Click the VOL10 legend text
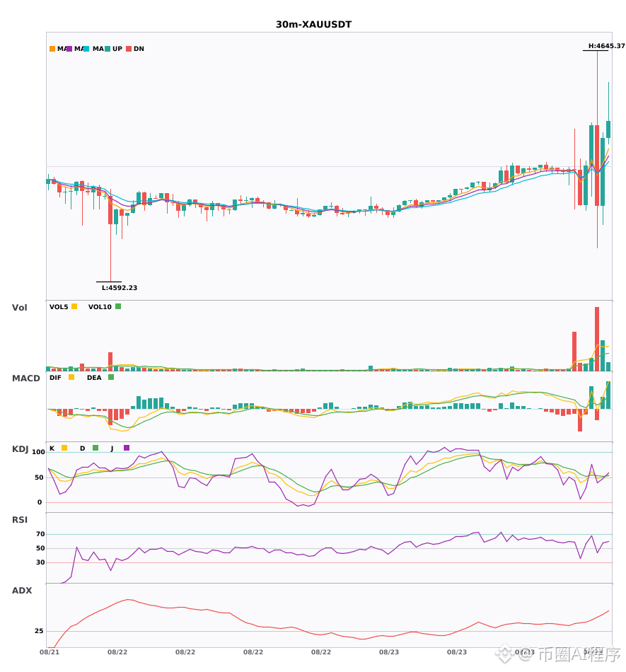The height and width of the screenshot is (672, 626). pyautogui.click(x=100, y=307)
